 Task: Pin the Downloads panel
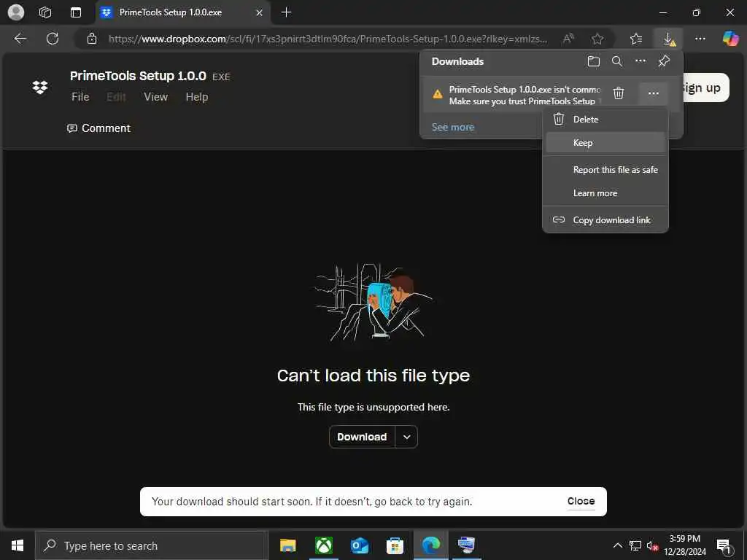(664, 61)
